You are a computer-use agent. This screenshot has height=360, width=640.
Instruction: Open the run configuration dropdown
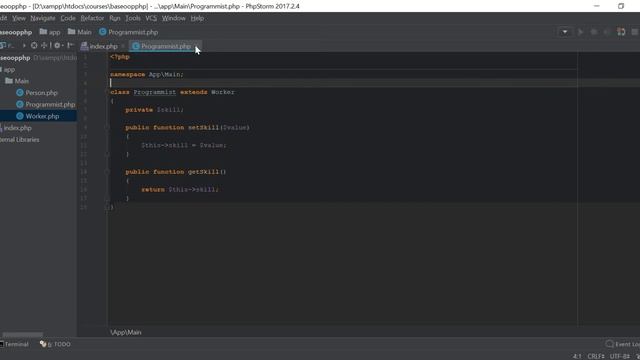click(565, 32)
